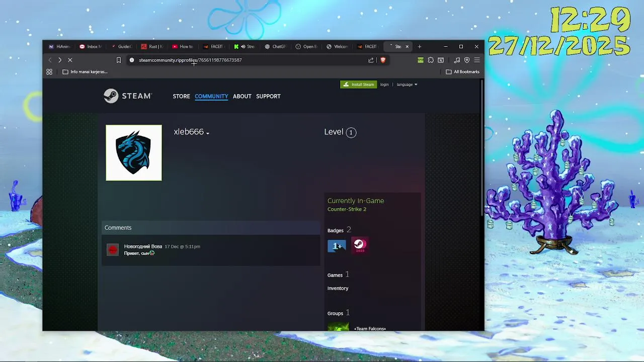Click the Level 1 badge circle

click(x=351, y=133)
